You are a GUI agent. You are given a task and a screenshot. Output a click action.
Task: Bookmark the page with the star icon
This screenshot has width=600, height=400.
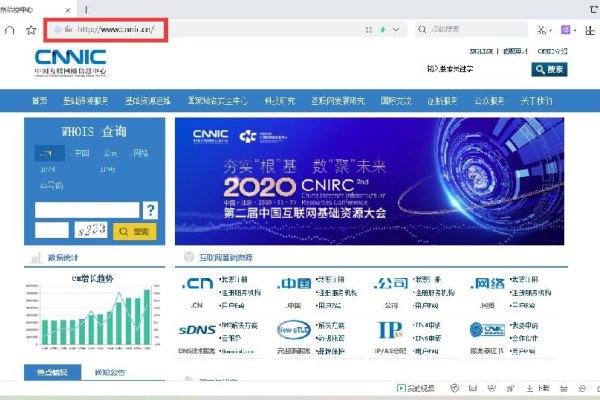coord(31,30)
